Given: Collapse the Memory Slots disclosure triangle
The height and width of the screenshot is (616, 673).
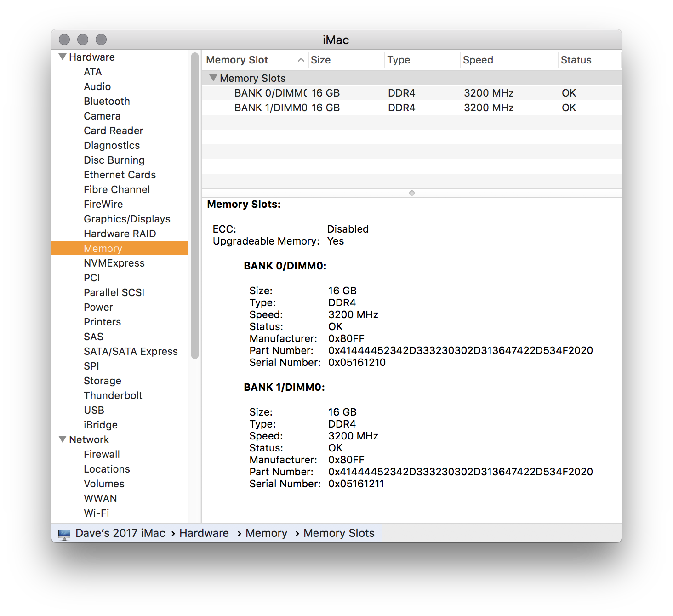Looking at the screenshot, I should point(213,78).
